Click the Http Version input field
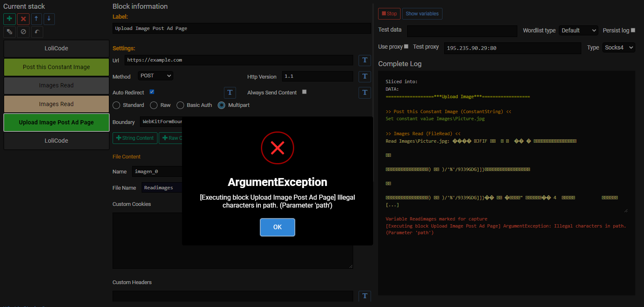644x307 pixels. 317,77
